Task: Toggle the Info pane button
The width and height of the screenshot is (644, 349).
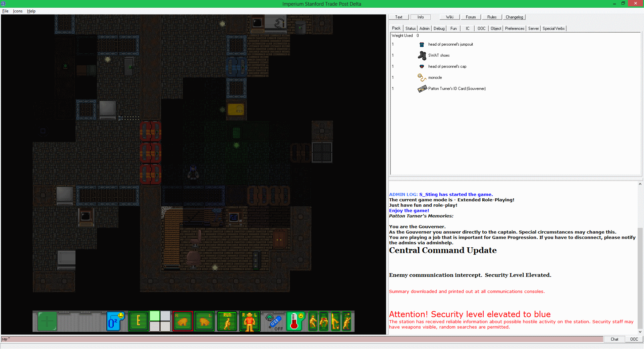Action: (x=421, y=17)
